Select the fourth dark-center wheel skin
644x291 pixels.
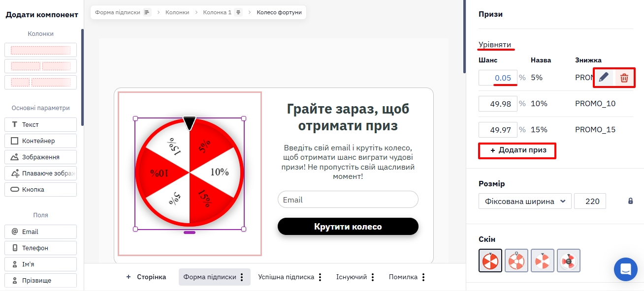click(569, 261)
